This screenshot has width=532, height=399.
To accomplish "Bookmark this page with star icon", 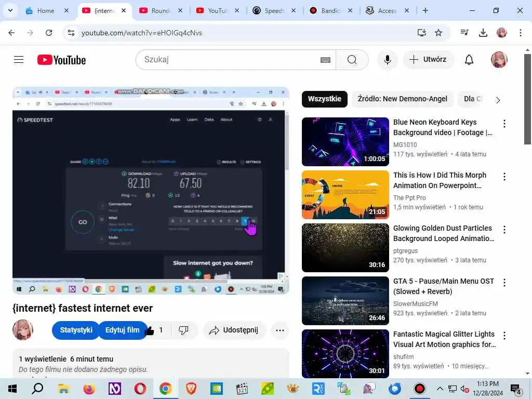I will [x=438, y=33].
